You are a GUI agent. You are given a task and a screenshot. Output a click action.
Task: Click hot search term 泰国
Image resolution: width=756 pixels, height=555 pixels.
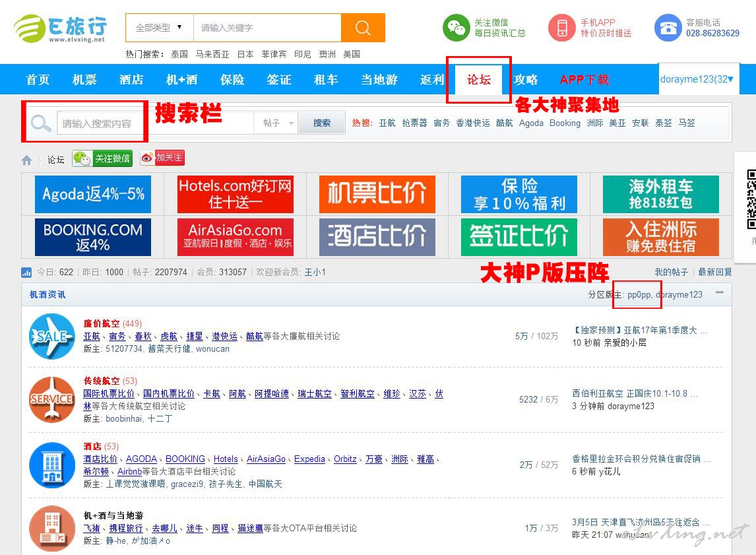[x=179, y=54]
